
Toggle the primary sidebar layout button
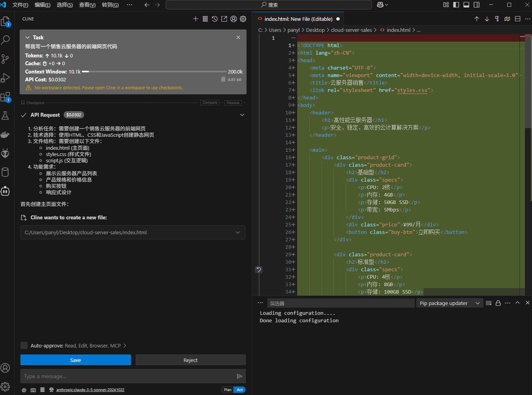coord(456,5)
